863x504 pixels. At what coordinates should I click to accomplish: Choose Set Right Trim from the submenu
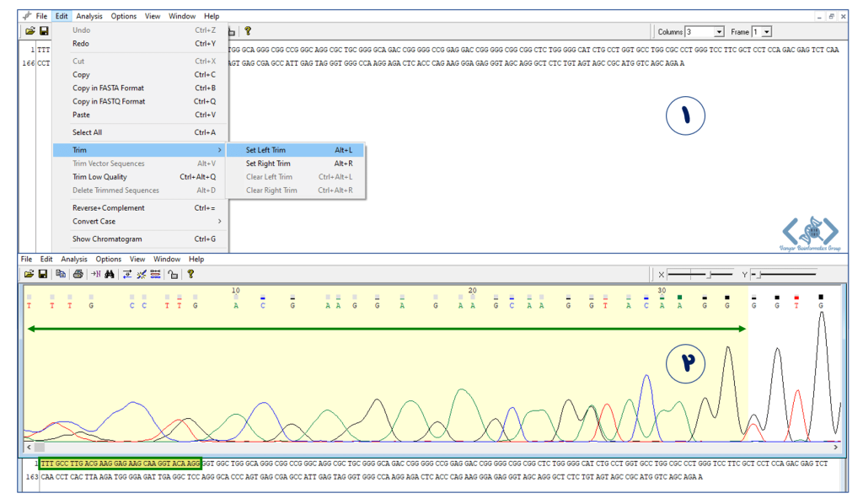296,164
